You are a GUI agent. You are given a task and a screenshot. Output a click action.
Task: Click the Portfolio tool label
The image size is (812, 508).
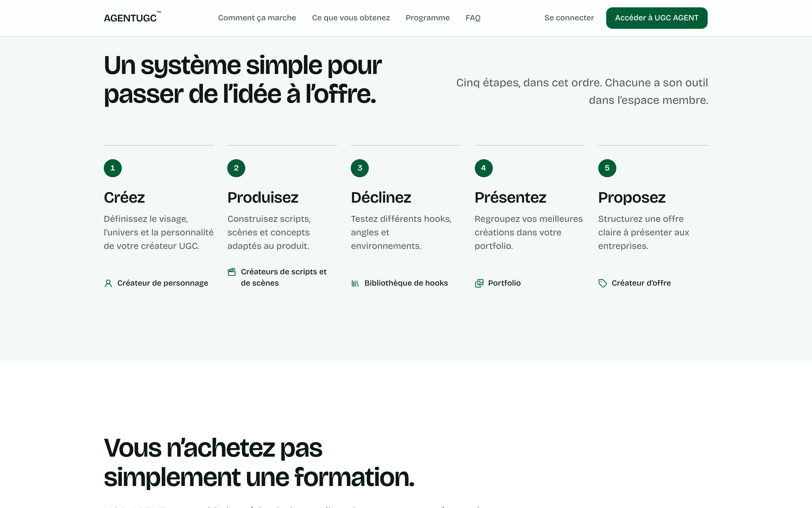[504, 283]
